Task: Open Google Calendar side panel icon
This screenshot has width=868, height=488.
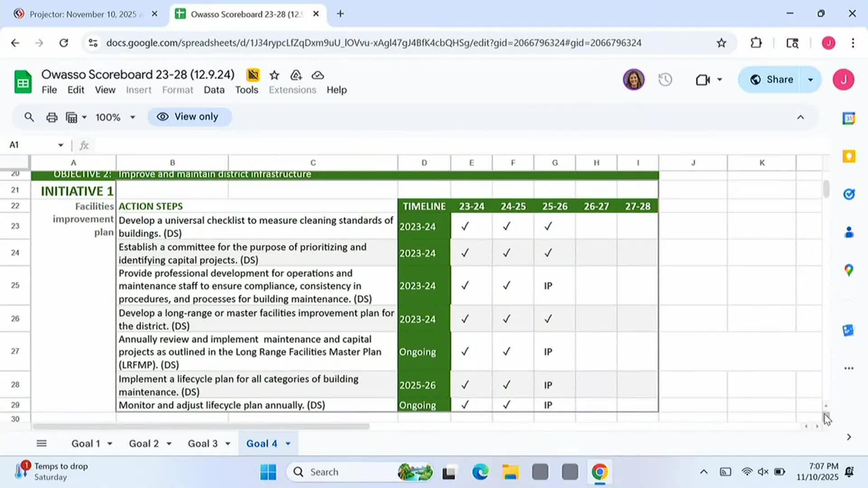Action: click(849, 118)
